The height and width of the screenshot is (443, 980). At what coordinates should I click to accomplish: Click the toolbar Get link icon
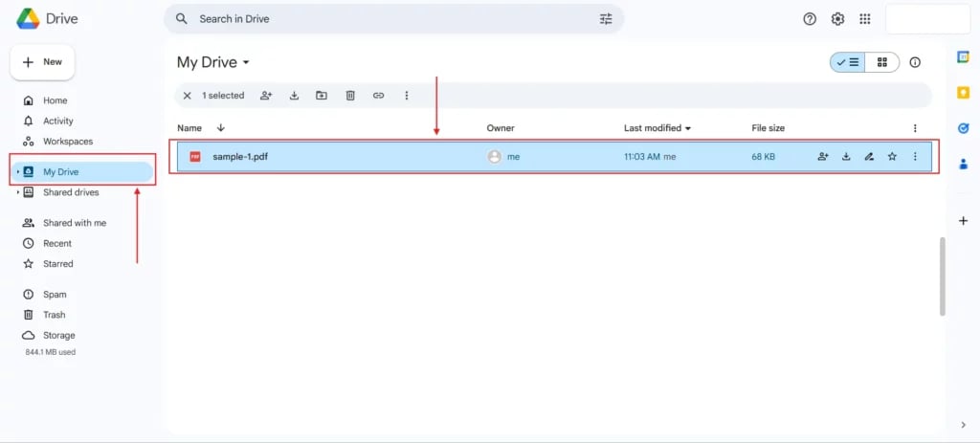click(x=378, y=96)
